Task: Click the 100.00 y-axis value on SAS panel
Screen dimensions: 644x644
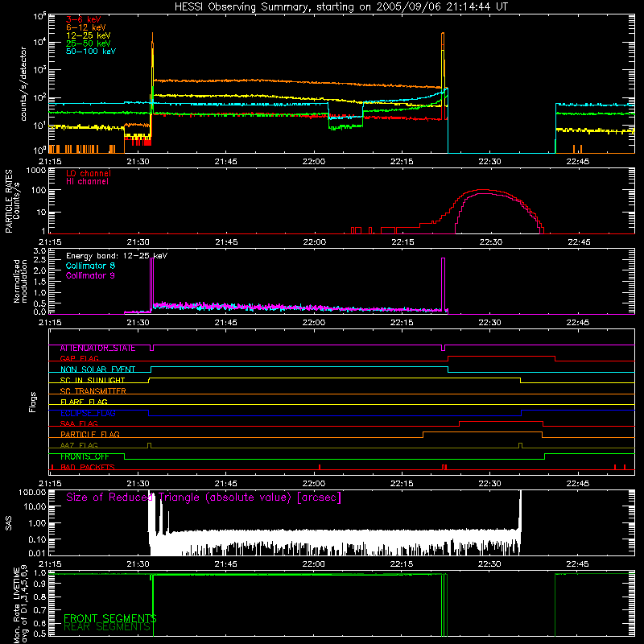Action: [x=32, y=493]
